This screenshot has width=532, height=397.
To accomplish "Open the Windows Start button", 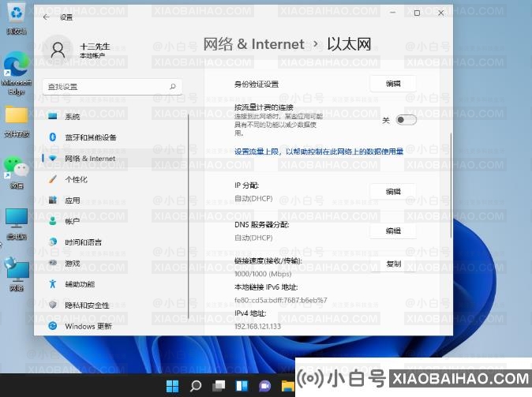I will tap(172, 386).
